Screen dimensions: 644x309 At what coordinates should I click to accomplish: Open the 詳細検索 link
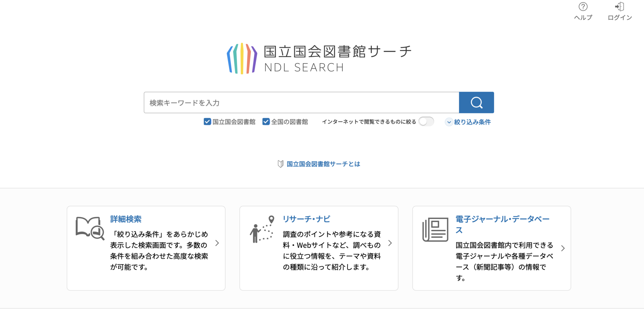point(126,219)
